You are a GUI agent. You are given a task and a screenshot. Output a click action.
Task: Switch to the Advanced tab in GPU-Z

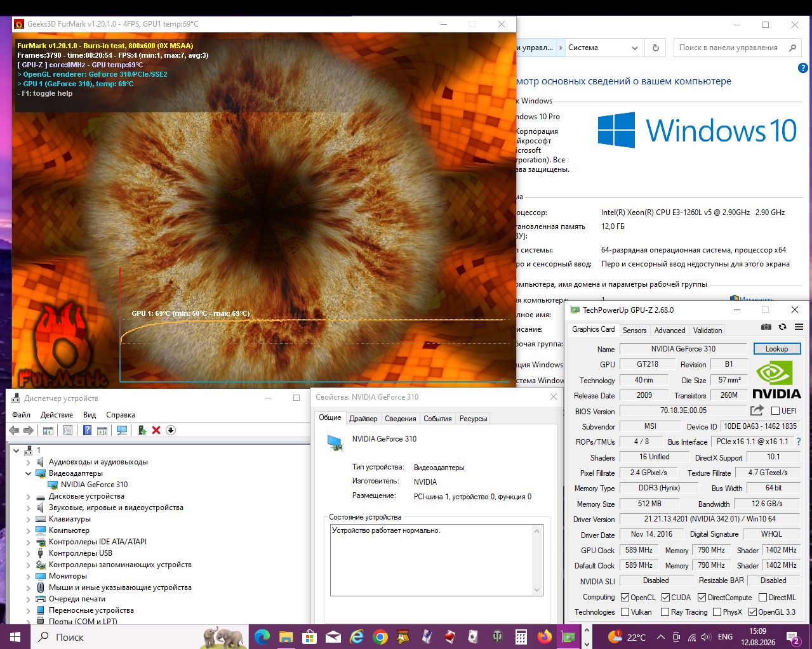tap(670, 330)
